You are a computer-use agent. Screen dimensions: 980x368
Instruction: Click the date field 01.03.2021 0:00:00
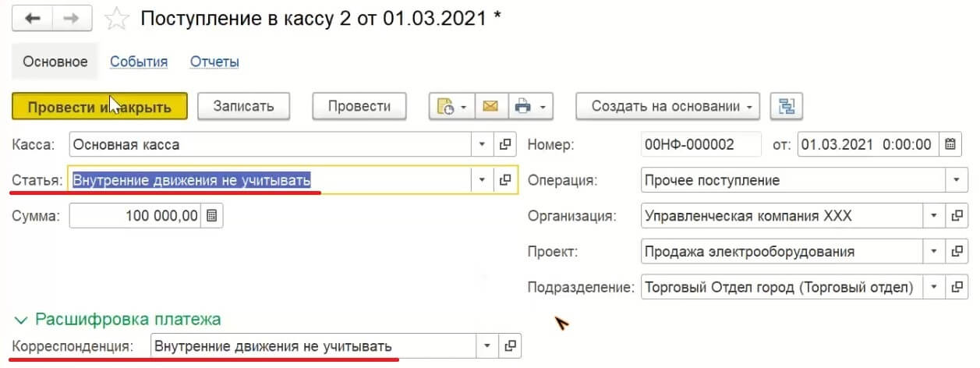click(x=868, y=144)
